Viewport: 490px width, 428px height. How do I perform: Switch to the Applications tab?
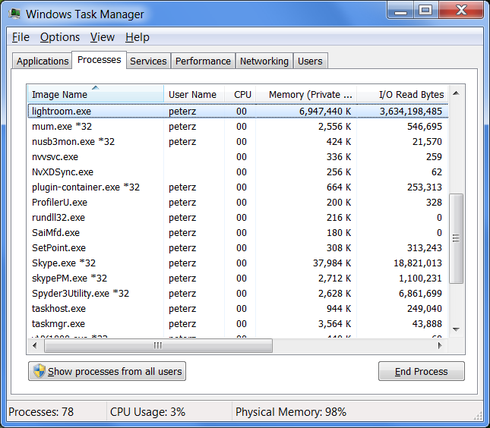[42, 61]
